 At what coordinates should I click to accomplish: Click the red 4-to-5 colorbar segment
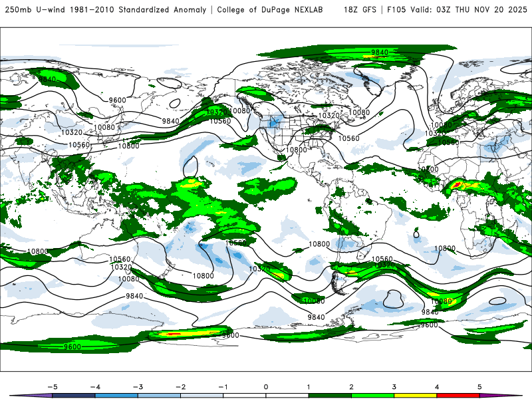tap(458, 396)
